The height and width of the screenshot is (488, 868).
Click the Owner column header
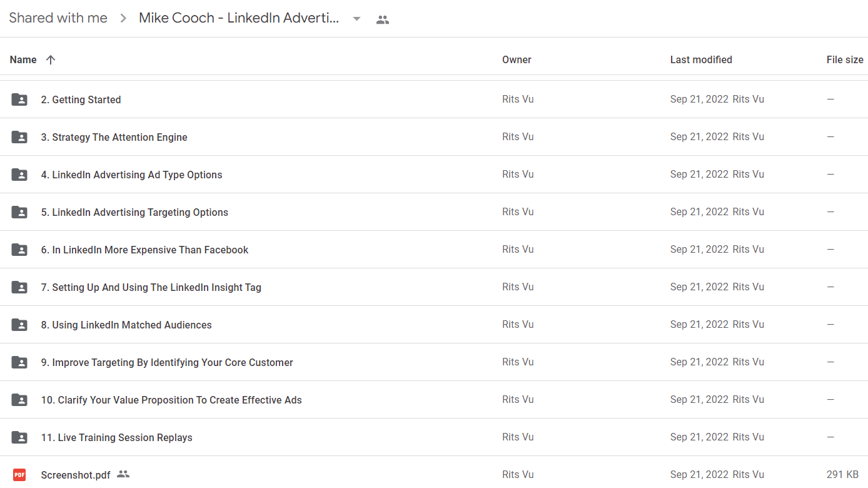click(517, 59)
